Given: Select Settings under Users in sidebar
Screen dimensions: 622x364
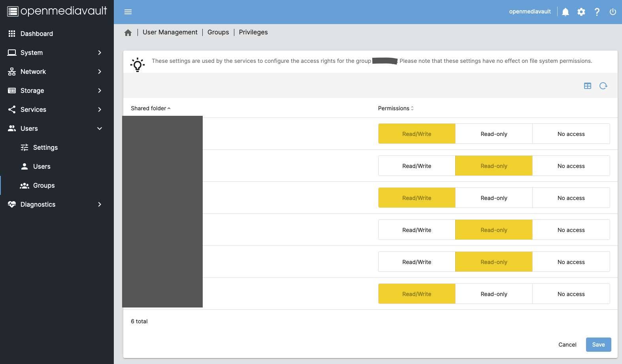Looking at the screenshot, I should [x=45, y=147].
